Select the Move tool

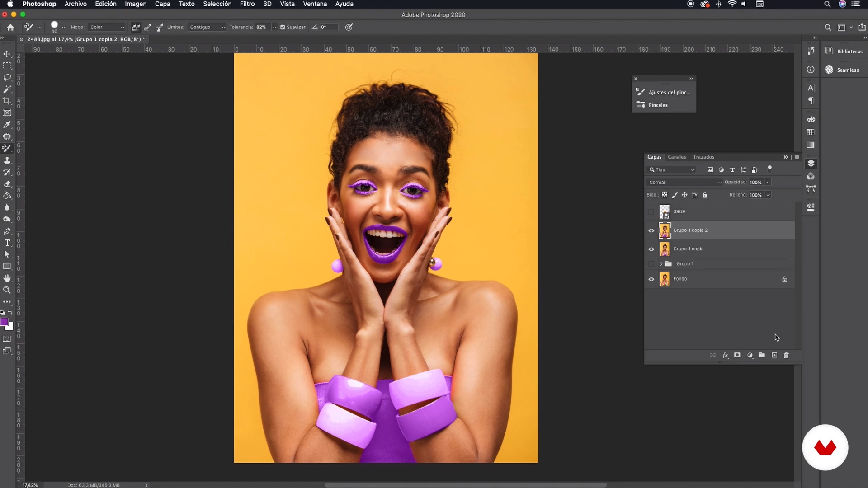coord(7,54)
